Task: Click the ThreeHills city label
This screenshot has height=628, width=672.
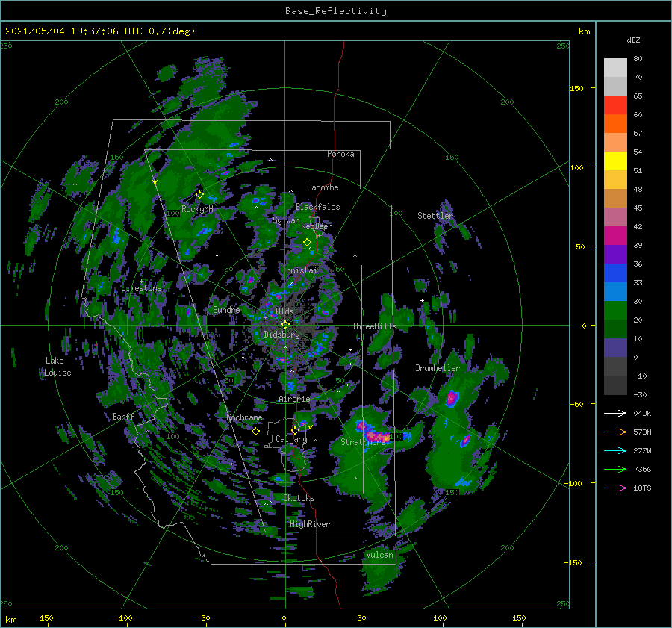Action: click(374, 326)
